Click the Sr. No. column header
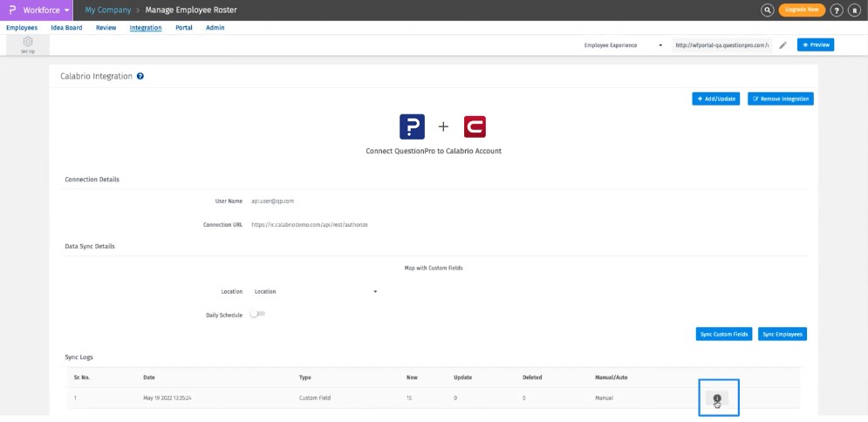Image resolution: width=868 pixels, height=422 pixels. [x=82, y=378]
